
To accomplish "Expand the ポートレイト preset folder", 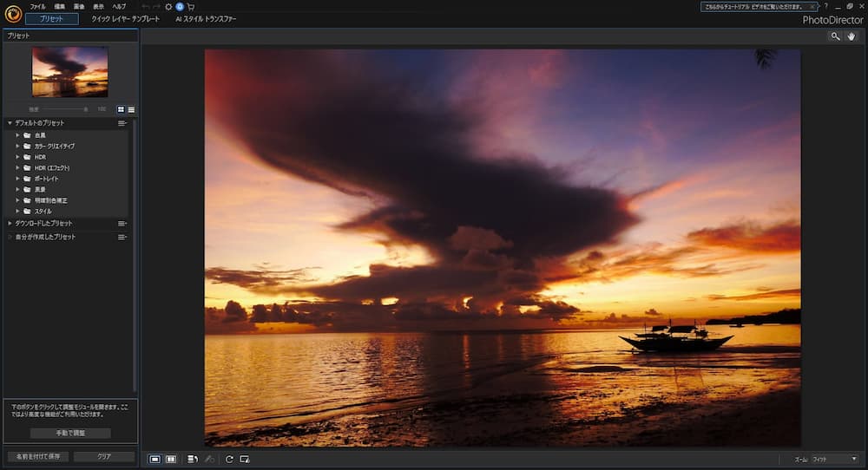I will tap(17, 179).
